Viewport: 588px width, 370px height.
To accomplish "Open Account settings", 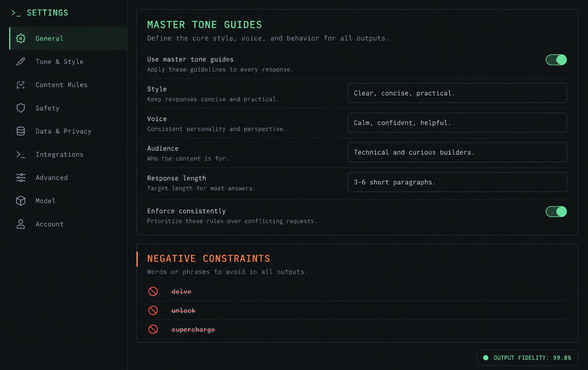I will click(68, 224).
